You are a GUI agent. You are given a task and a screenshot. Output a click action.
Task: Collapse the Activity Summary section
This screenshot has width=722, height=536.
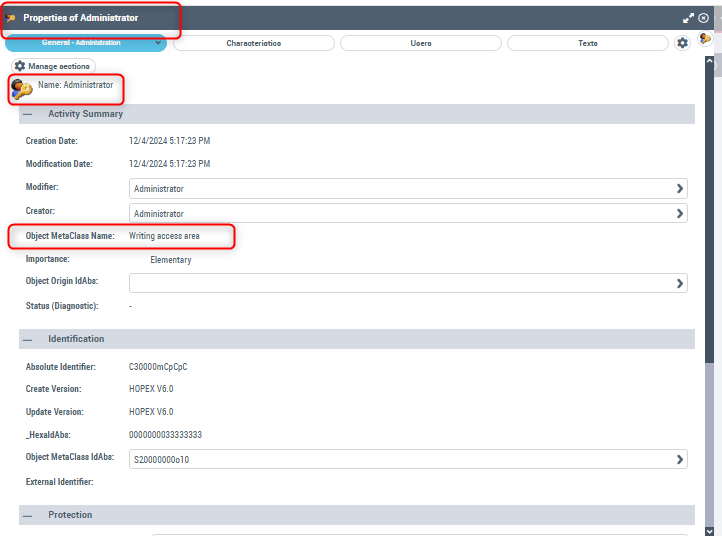[28, 114]
